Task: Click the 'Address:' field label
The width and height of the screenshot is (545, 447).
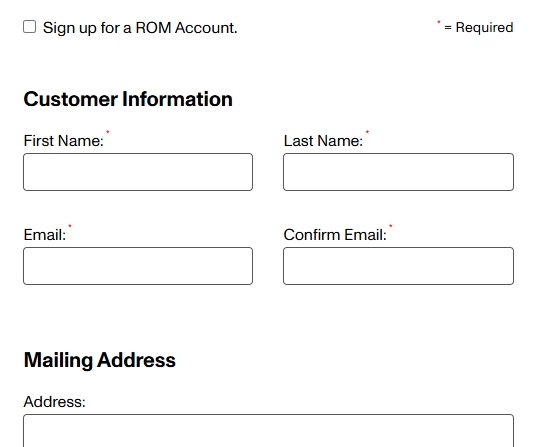Action: 55,402
